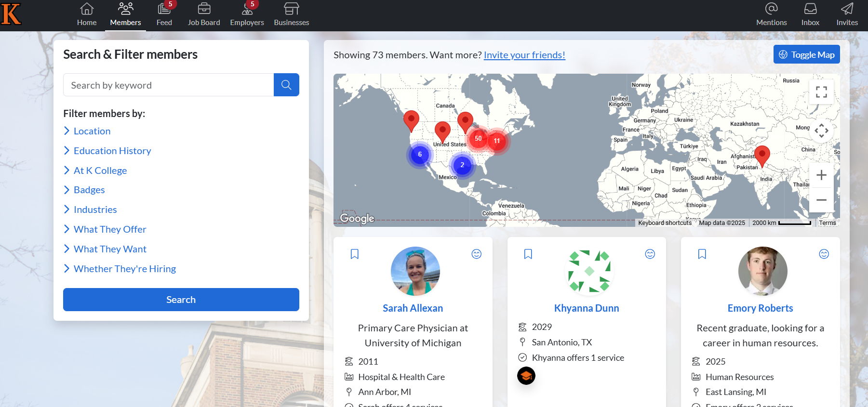868x407 pixels.
Task: Click the smiley icon on Sarah Allexan's card
Action: 477,254
